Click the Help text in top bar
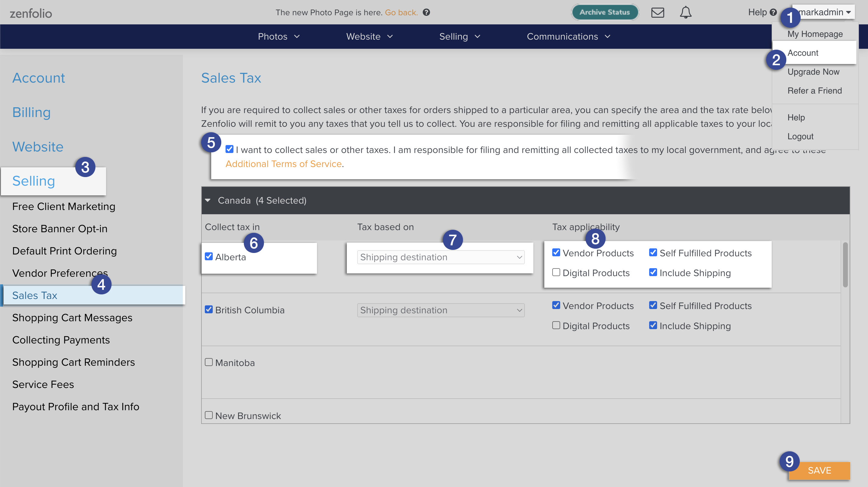The width and height of the screenshot is (868, 487). [757, 12]
